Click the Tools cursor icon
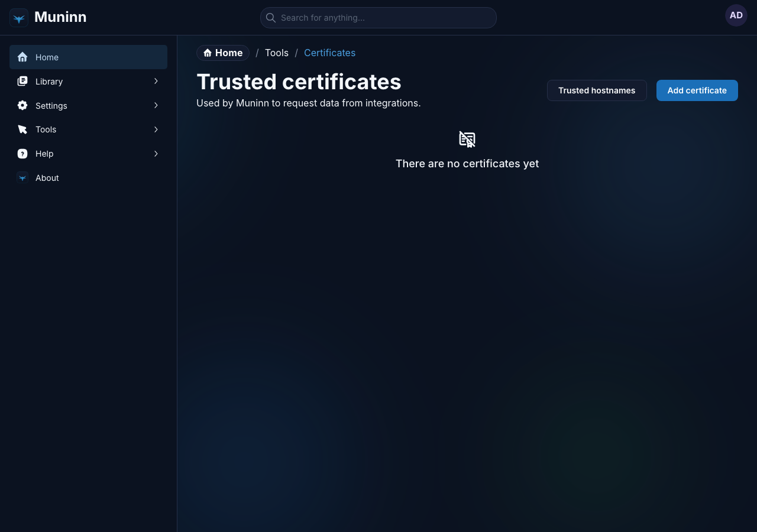The height and width of the screenshot is (532, 757). click(22, 129)
